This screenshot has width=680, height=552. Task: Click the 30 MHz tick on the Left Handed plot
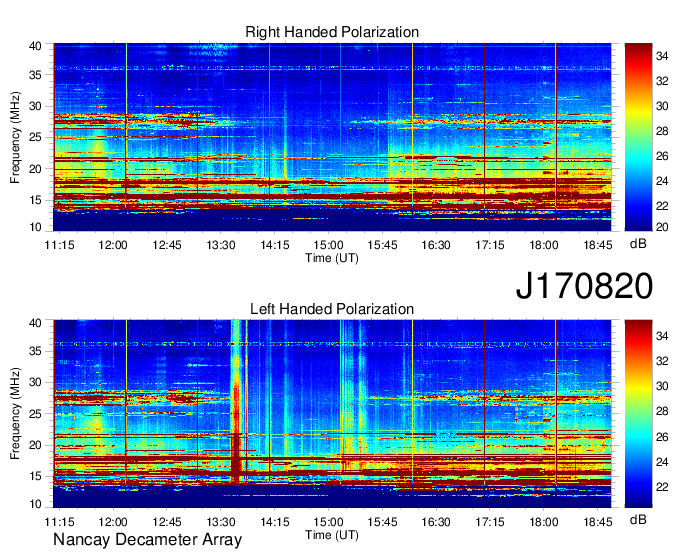point(35,382)
